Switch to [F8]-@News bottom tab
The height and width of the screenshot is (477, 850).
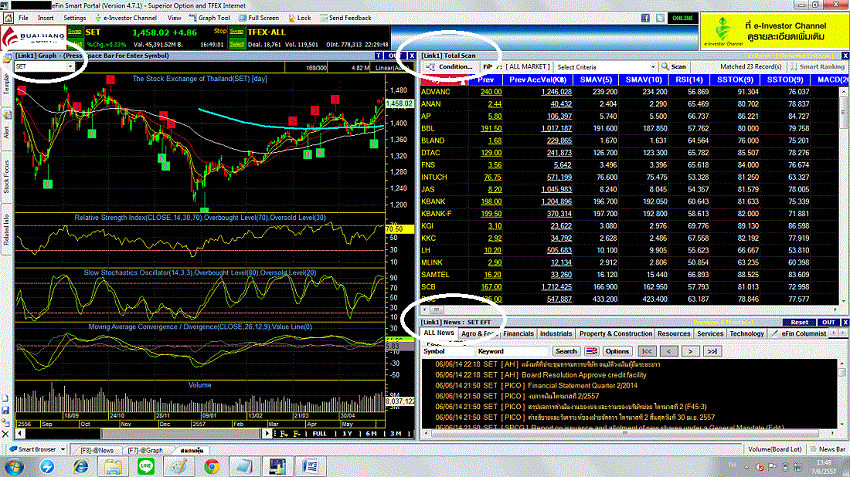tap(97, 450)
